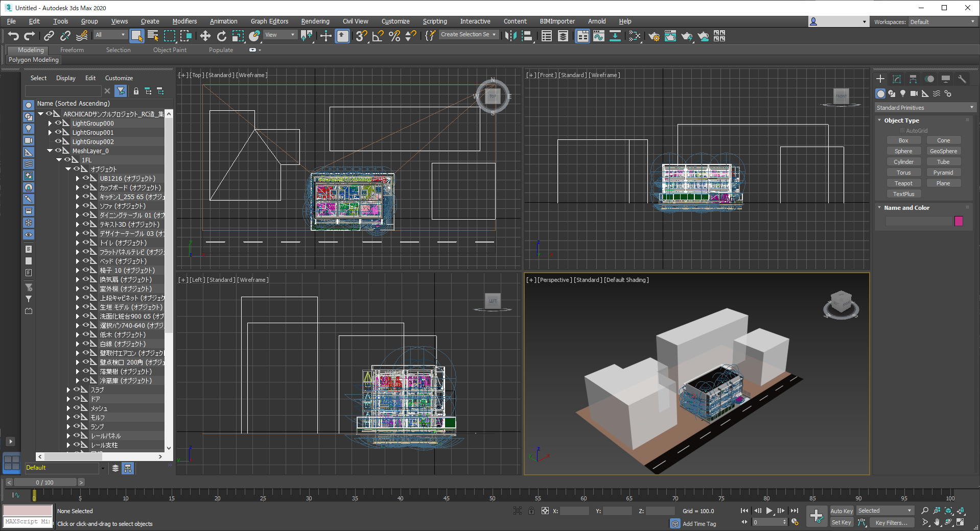This screenshot has height=531, width=980.
Task: Select the Select and Rotate tool
Action: click(221, 36)
